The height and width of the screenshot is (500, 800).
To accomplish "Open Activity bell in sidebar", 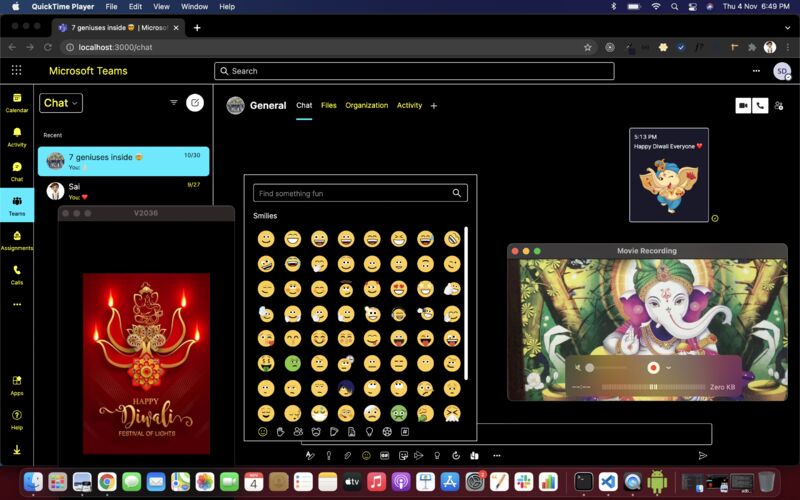I will coord(17,137).
